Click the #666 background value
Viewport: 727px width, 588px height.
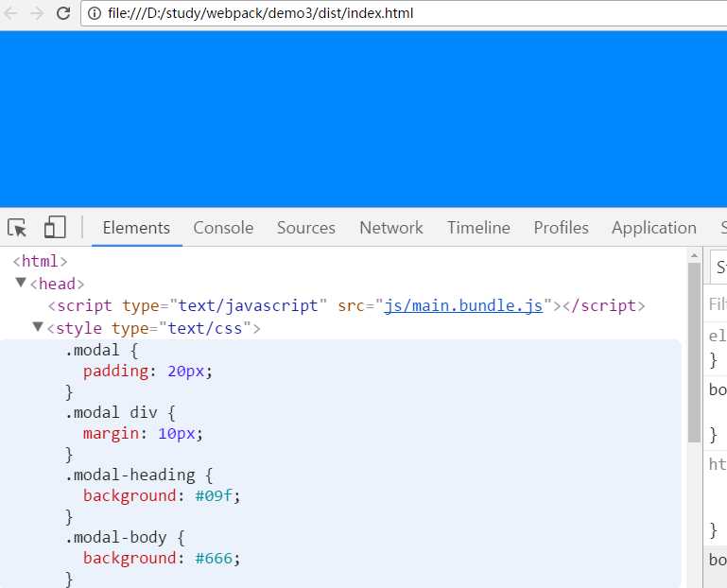pos(214,559)
